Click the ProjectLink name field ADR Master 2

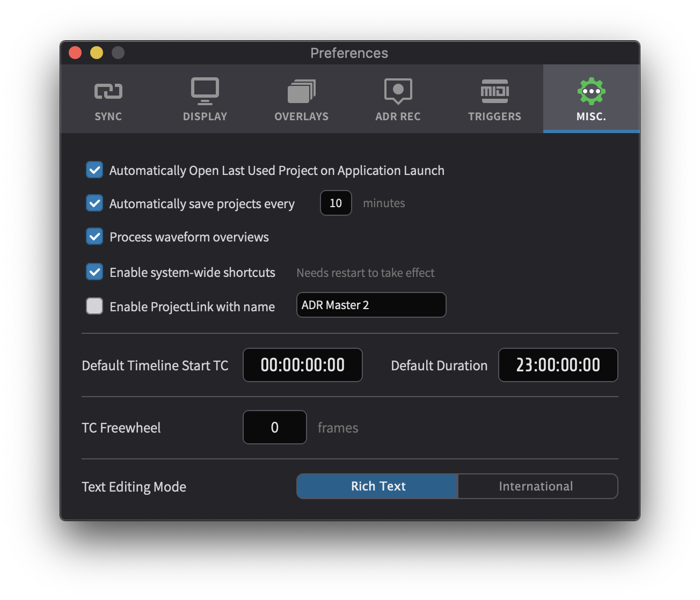click(371, 305)
